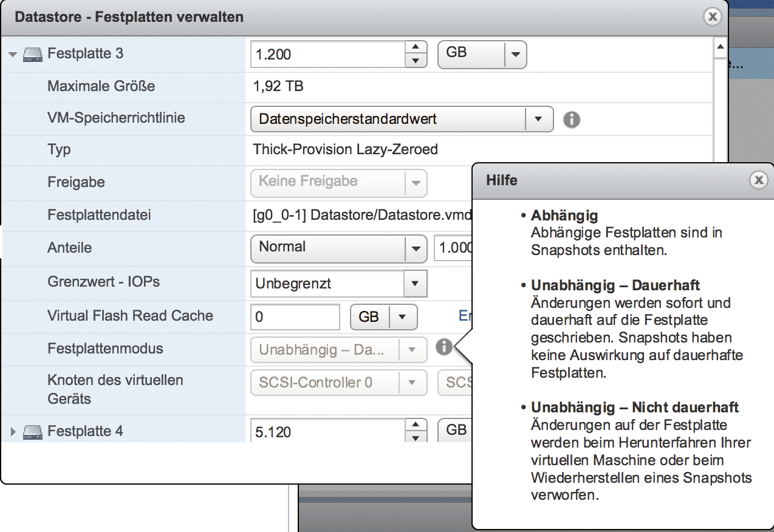Decrease Festplatte 3 size with down arrow
Image resolution: width=774 pixels, height=532 pixels.
(416, 61)
